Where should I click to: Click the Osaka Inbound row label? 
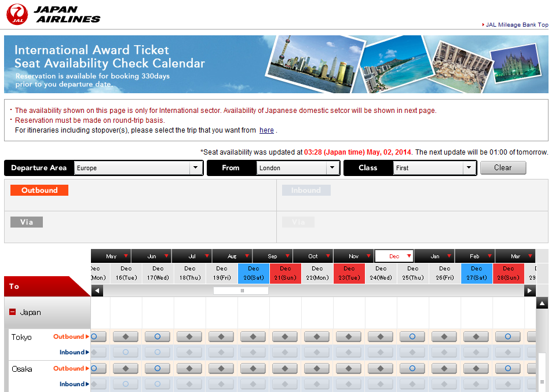(74, 384)
